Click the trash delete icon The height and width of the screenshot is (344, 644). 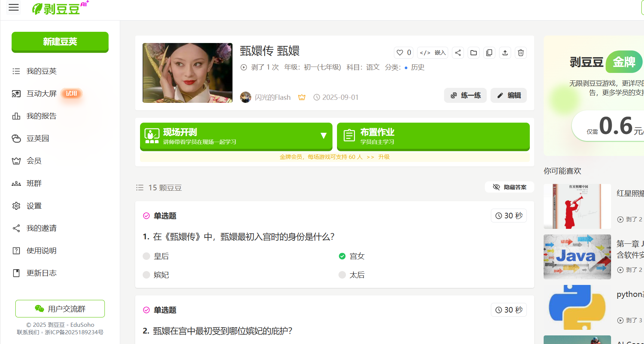(x=521, y=53)
